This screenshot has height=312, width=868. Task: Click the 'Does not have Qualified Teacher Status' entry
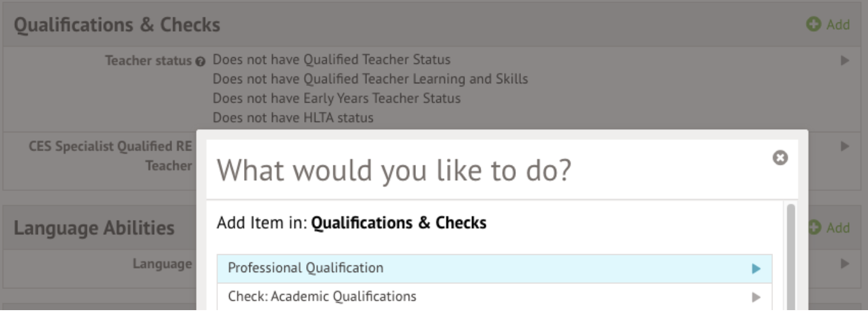(332, 60)
